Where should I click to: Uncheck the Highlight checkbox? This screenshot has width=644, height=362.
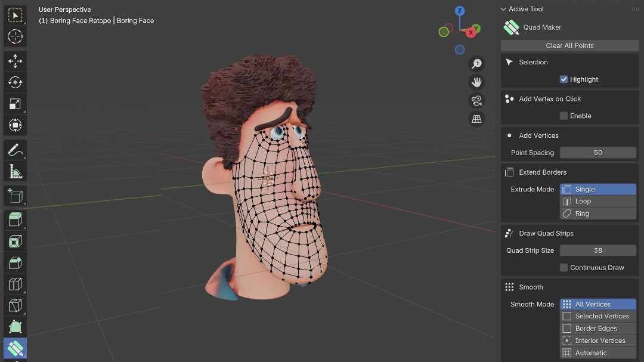coord(563,79)
